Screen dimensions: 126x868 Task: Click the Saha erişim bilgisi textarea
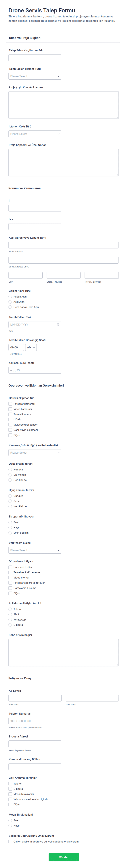63,653
